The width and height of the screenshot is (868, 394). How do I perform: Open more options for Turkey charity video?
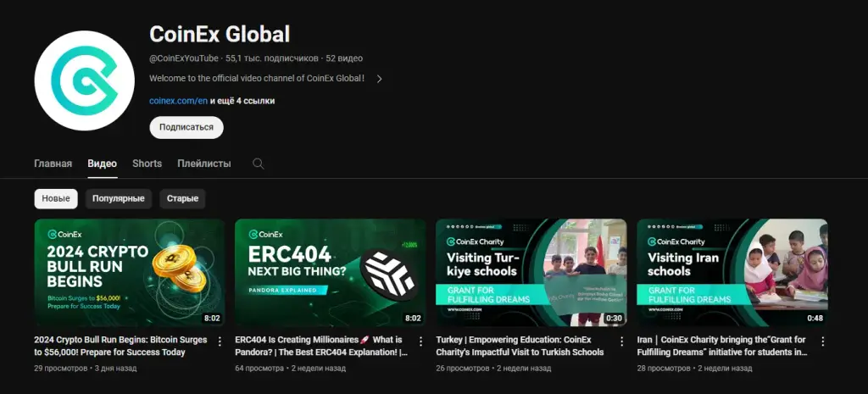coord(621,341)
